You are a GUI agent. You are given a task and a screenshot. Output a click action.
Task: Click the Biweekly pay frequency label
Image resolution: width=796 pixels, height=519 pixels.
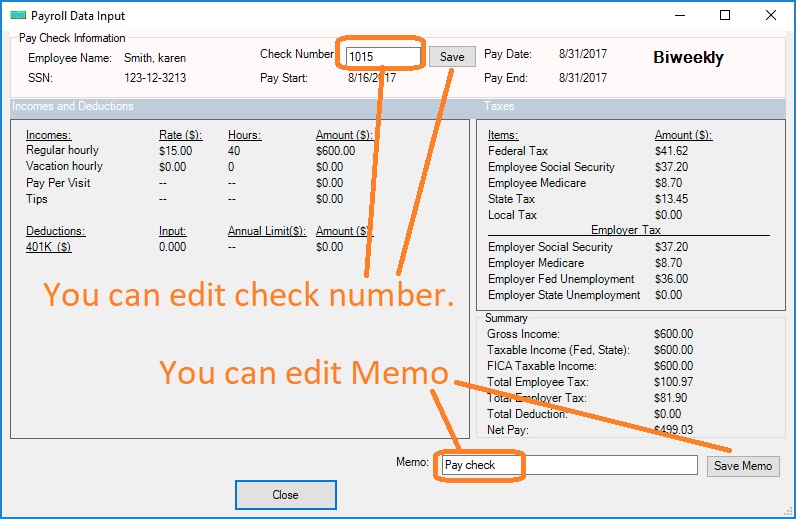pos(688,58)
